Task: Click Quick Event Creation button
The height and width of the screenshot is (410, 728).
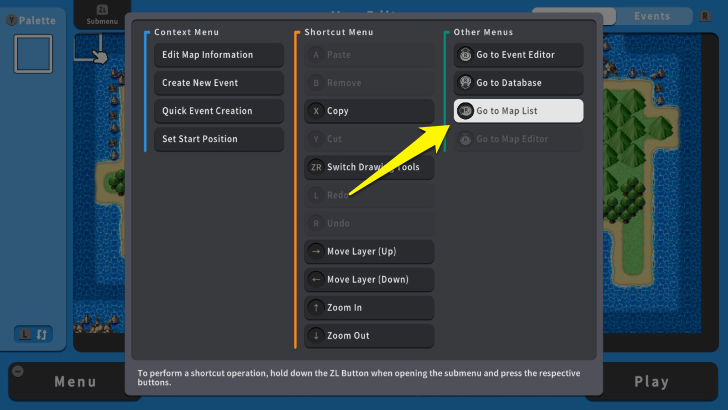Action: click(218, 111)
